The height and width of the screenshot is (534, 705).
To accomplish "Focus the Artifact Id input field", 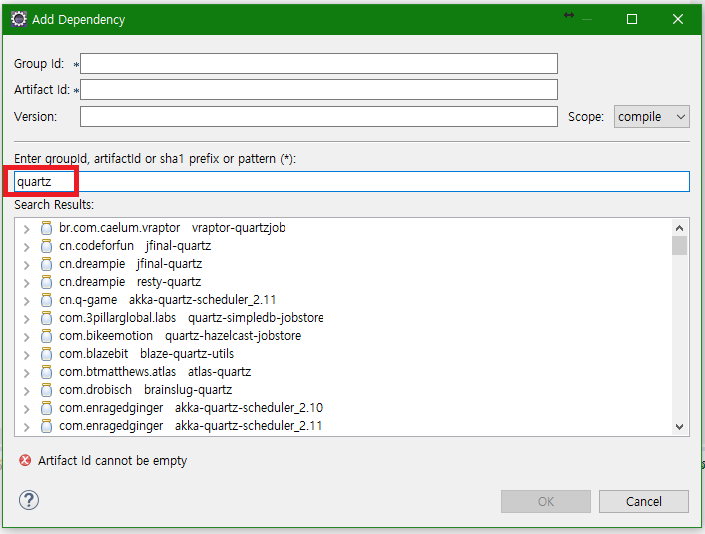I will pyautogui.click(x=319, y=89).
